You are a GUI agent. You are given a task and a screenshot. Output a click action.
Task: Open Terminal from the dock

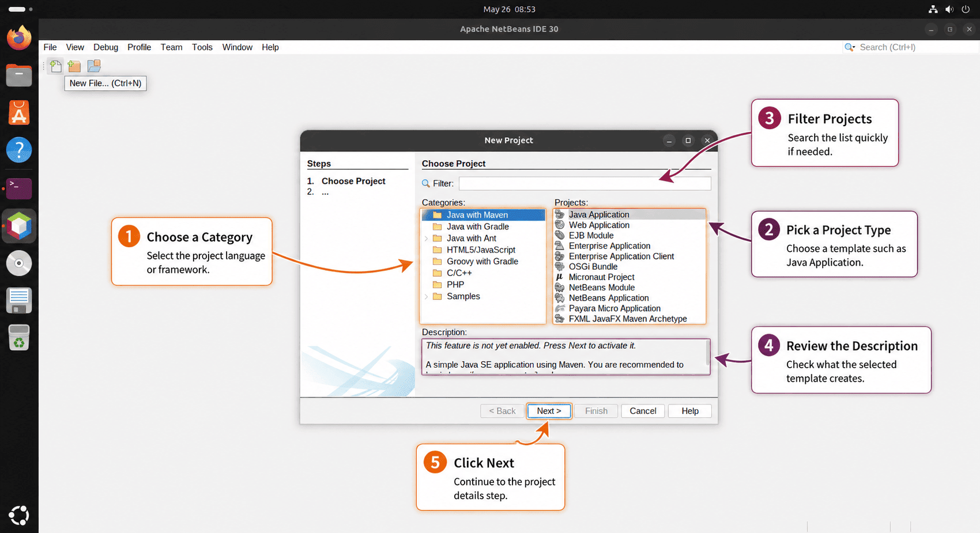point(19,188)
